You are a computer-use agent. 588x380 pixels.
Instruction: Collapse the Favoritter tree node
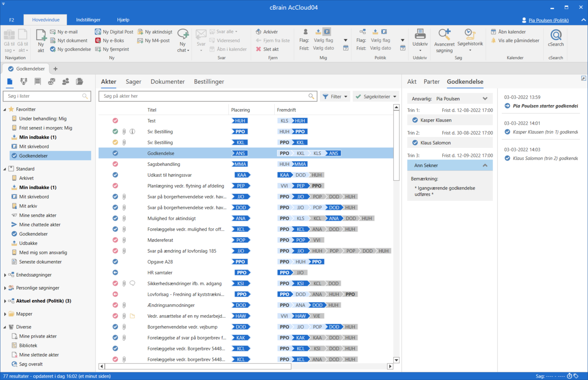point(5,110)
